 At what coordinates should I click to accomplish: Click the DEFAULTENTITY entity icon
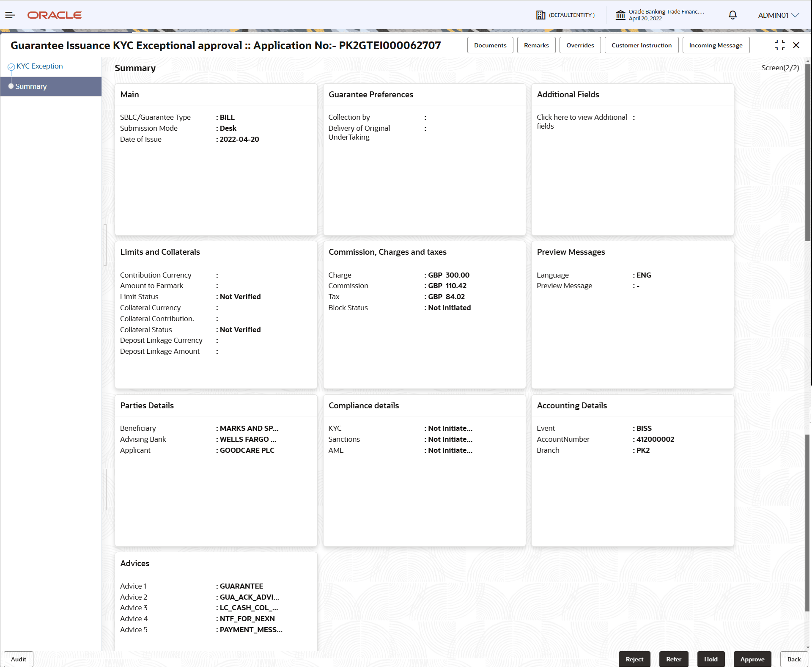[540, 15]
